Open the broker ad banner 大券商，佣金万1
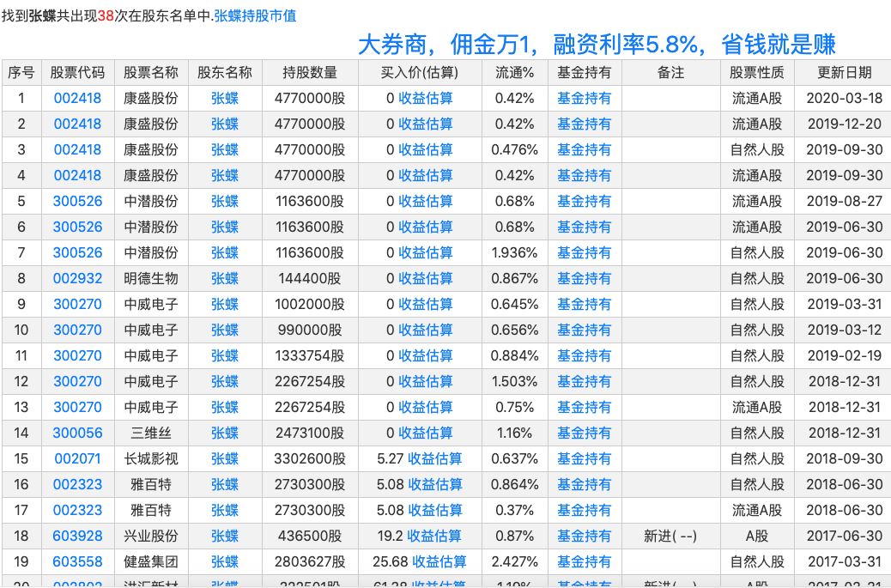891x588 pixels. (x=597, y=45)
